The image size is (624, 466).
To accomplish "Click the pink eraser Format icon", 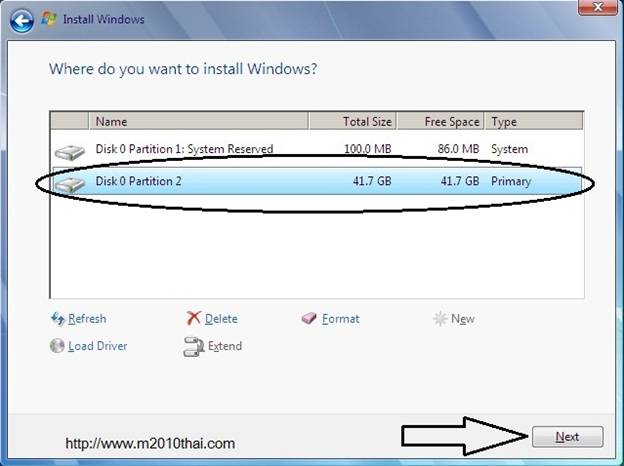I will 309,318.
